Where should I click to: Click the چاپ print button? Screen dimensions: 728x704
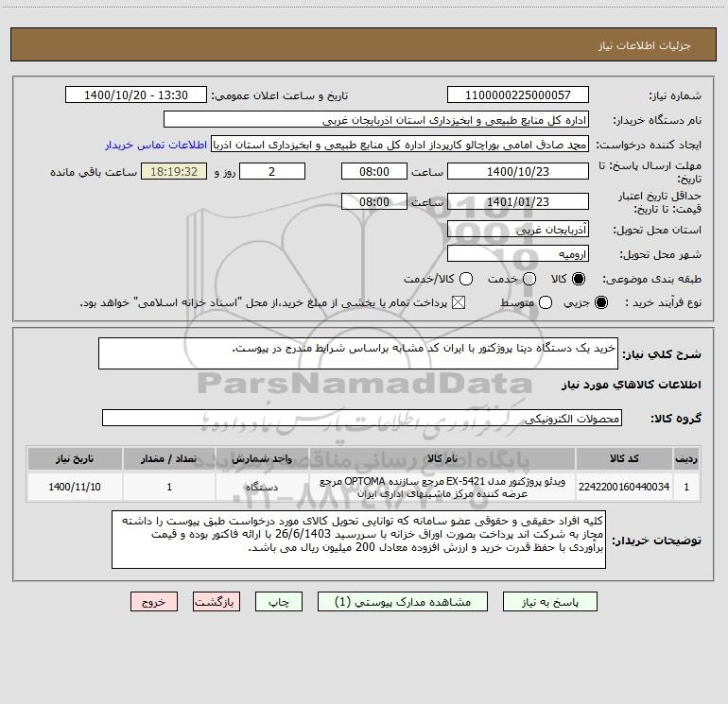[x=279, y=602]
